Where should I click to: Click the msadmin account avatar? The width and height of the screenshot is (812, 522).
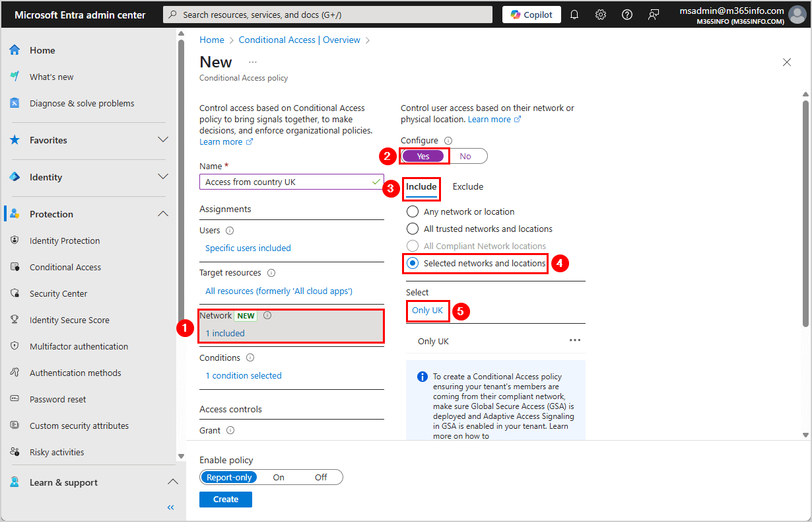[x=797, y=15]
